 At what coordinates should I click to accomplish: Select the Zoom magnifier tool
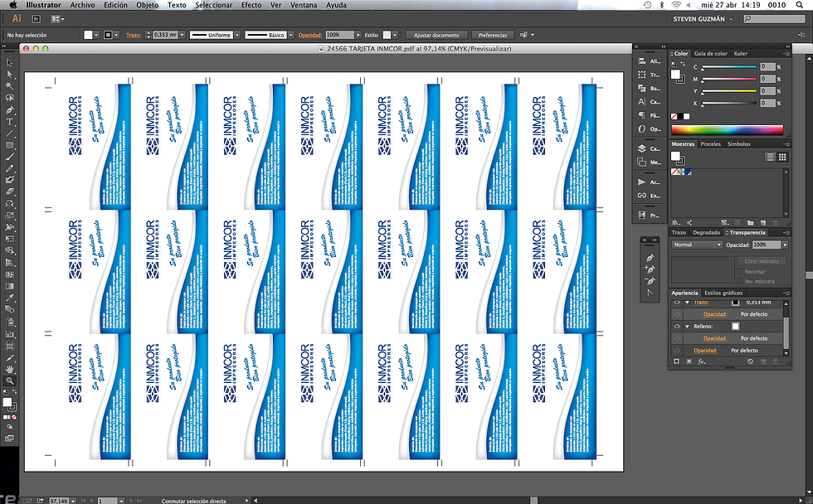9,380
